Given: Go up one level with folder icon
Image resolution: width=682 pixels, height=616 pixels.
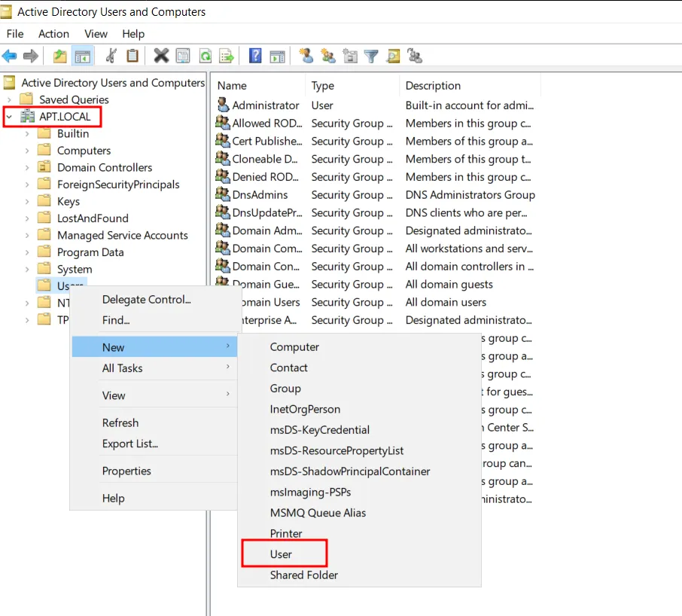Looking at the screenshot, I should [x=60, y=56].
